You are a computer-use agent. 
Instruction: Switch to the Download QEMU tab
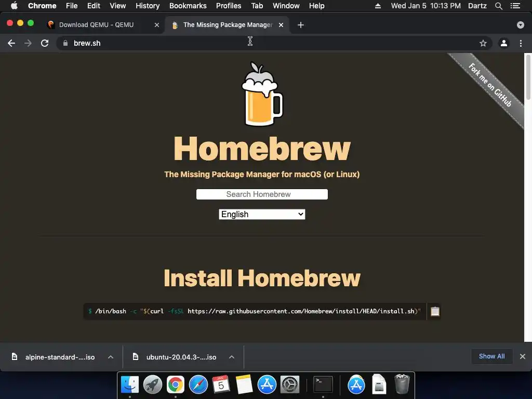click(x=96, y=25)
